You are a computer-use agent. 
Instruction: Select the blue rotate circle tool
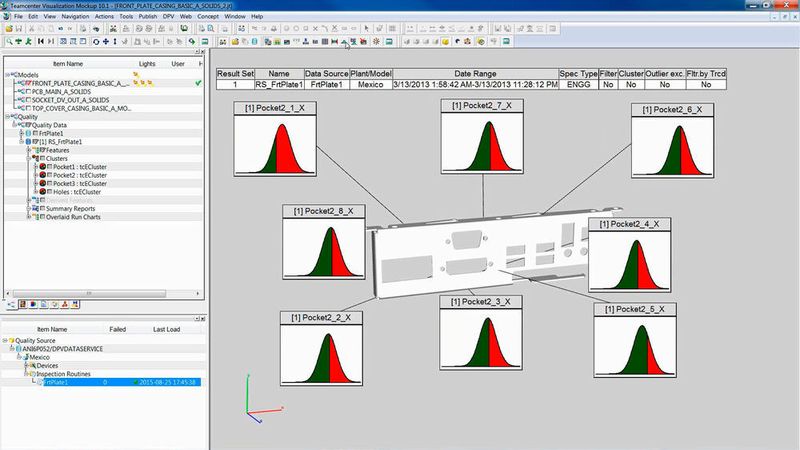click(x=95, y=41)
